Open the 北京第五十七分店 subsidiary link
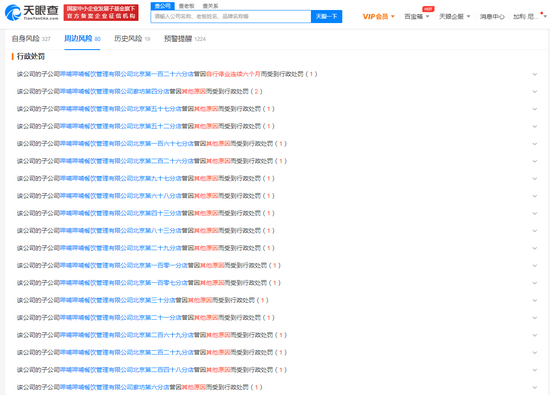This screenshot has height=395, width=550. 120,109
